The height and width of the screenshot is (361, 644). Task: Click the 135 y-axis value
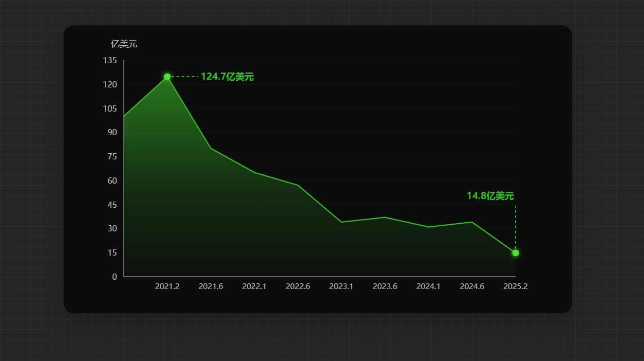coord(110,61)
